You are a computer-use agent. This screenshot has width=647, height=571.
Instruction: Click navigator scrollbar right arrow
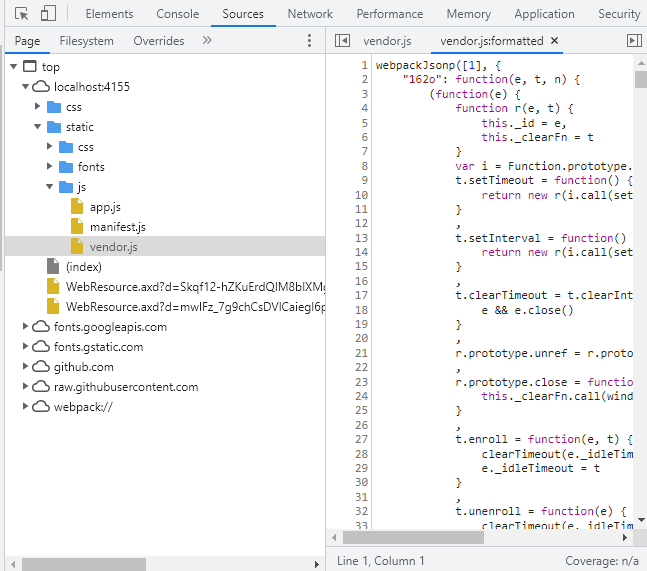click(316, 564)
